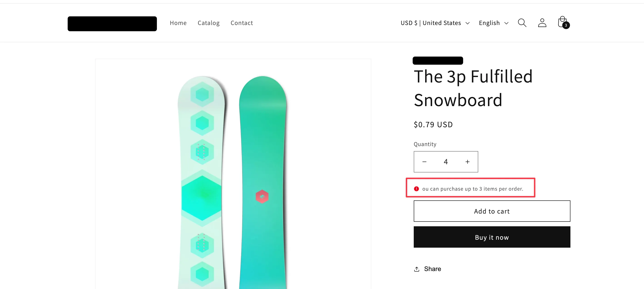Click the snowboard product image

pyautogui.click(x=233, y=175)
